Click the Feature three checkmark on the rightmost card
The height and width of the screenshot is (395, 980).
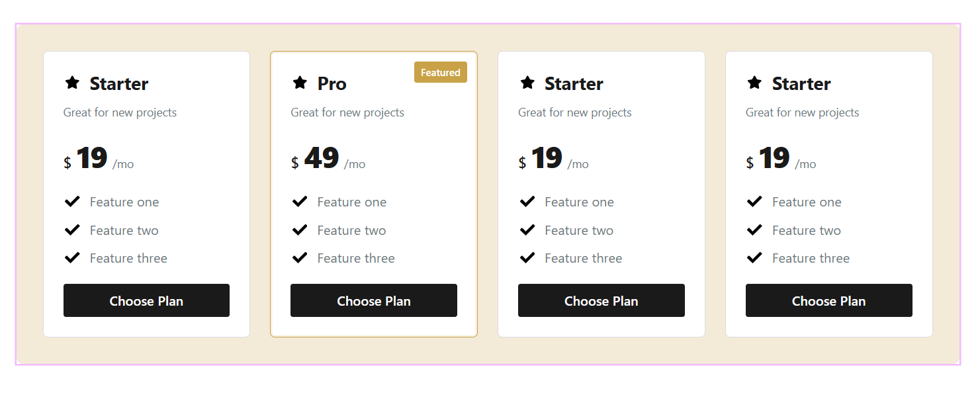(x=754, y=257)
